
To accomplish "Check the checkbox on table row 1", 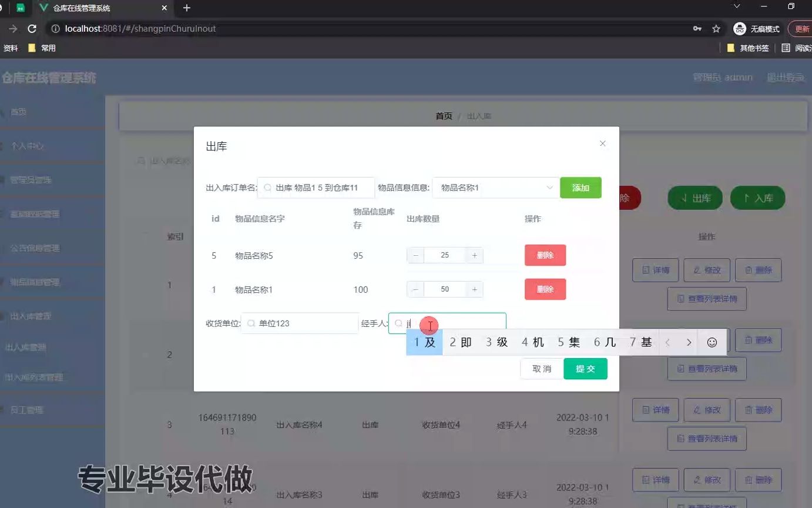I will (146, 285).
